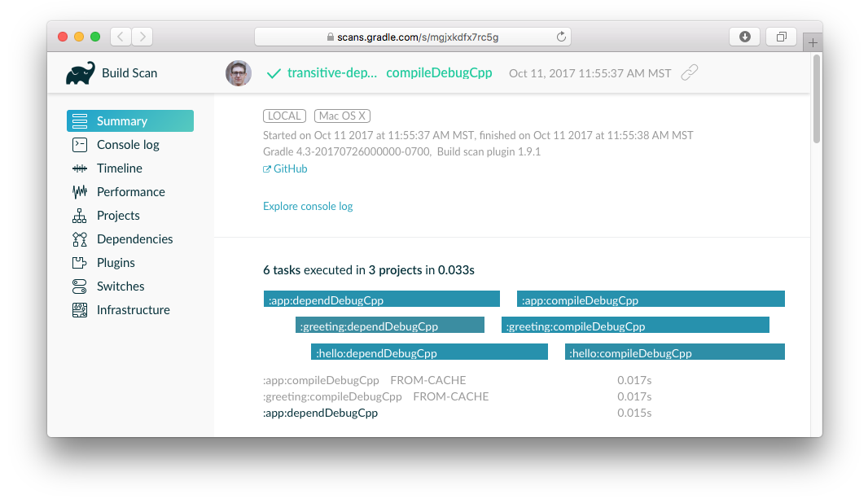Click the page vertical scrollbar
The height and width of the screenshot is (503, 868).
coord(817,99)
